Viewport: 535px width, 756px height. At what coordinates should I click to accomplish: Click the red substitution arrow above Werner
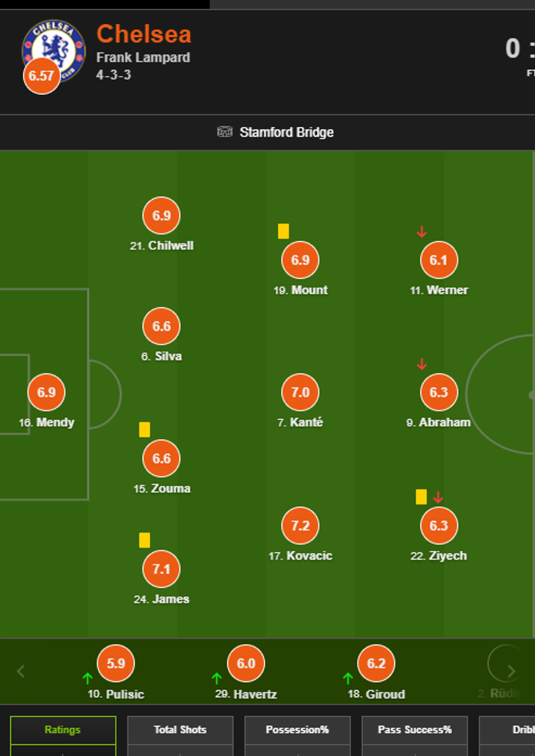[x=421, y=232]
